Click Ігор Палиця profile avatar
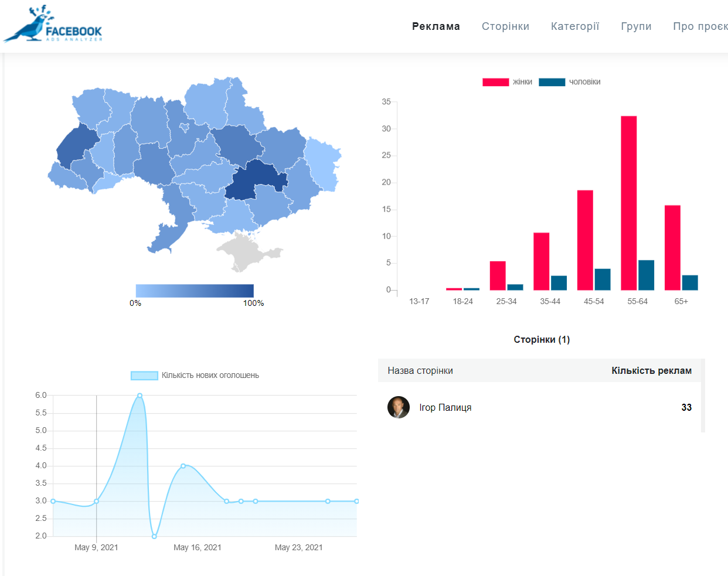 [x=399, y=407]
